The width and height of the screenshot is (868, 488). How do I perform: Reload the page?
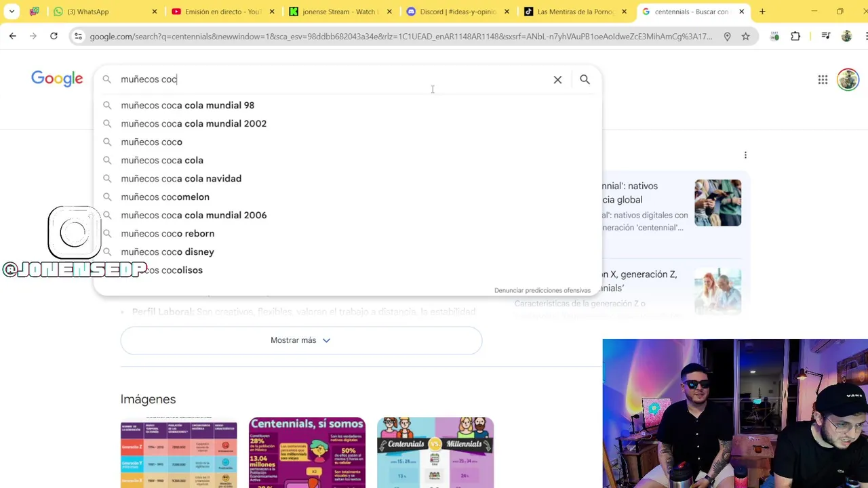(x=54, y=36)
